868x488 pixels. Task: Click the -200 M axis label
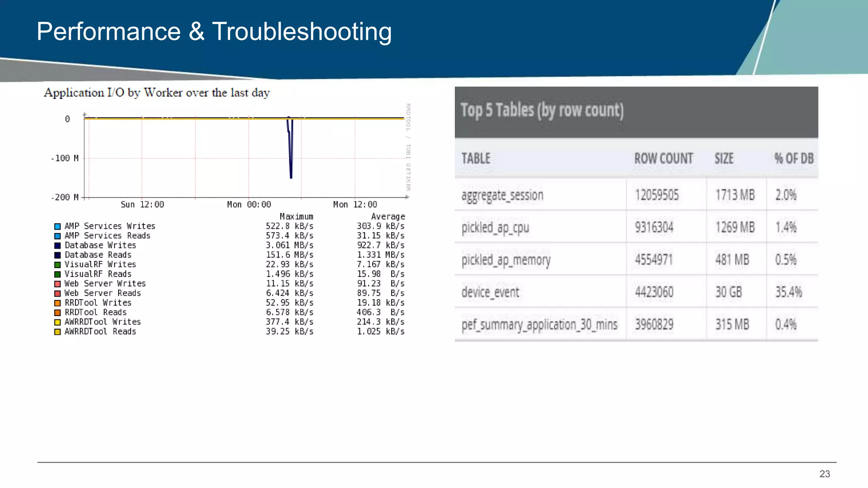pos(65,197)
